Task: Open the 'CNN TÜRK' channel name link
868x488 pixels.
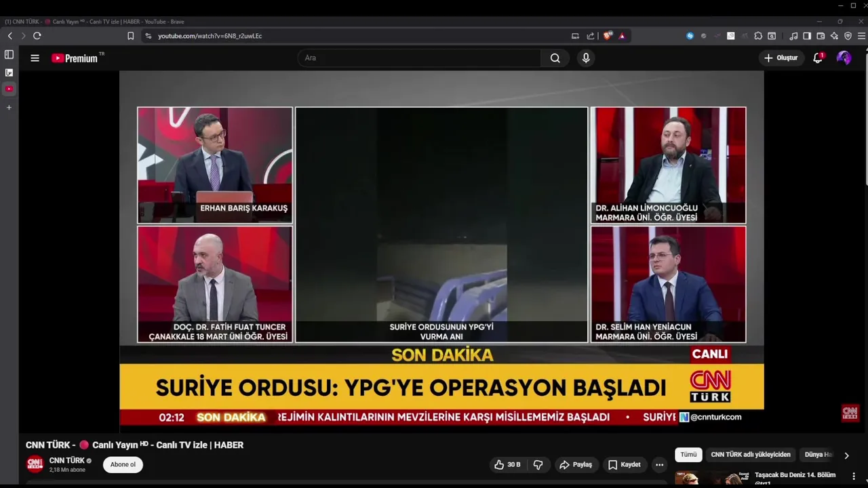Action: (x=67, y=460)
